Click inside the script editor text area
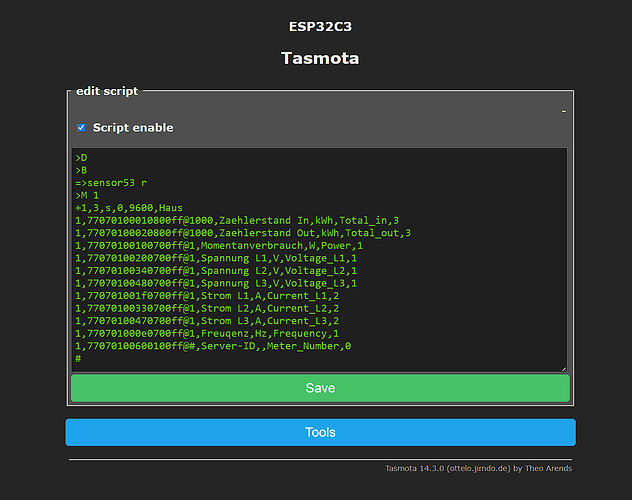 coord(320,260)
